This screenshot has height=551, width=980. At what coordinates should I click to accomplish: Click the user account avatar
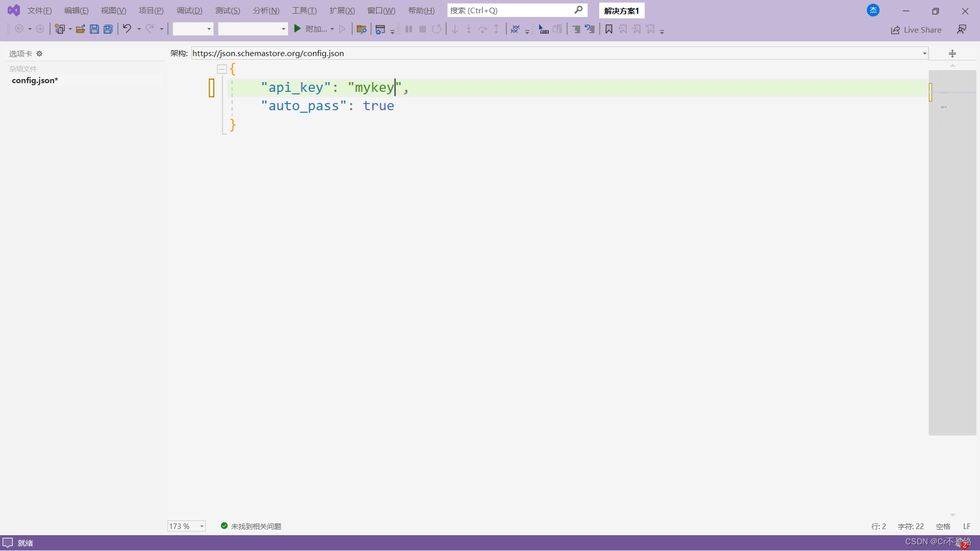point(873,10)
